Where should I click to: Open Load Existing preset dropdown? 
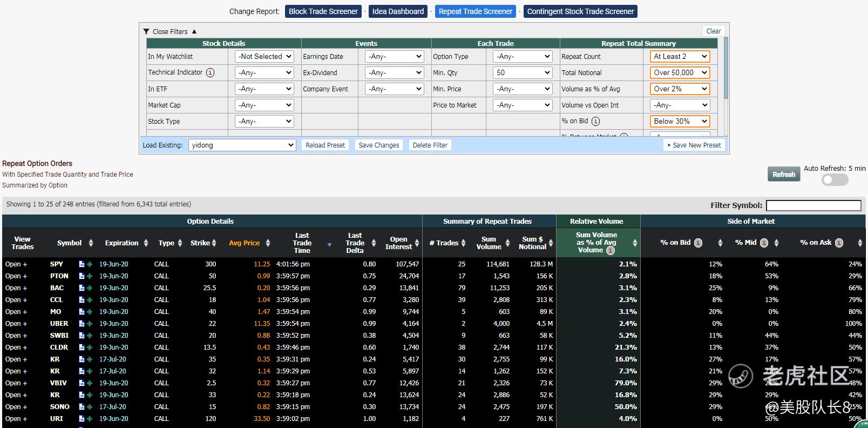(242, 145)
